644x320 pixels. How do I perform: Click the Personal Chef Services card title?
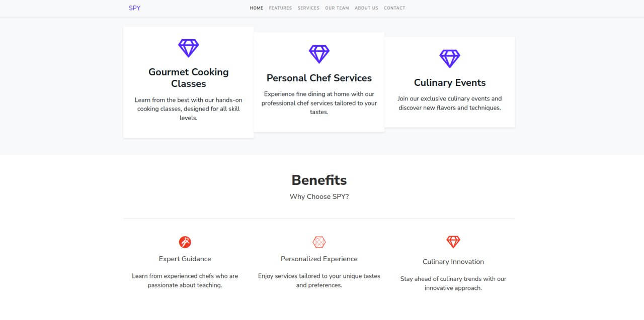tap(319, 78)
